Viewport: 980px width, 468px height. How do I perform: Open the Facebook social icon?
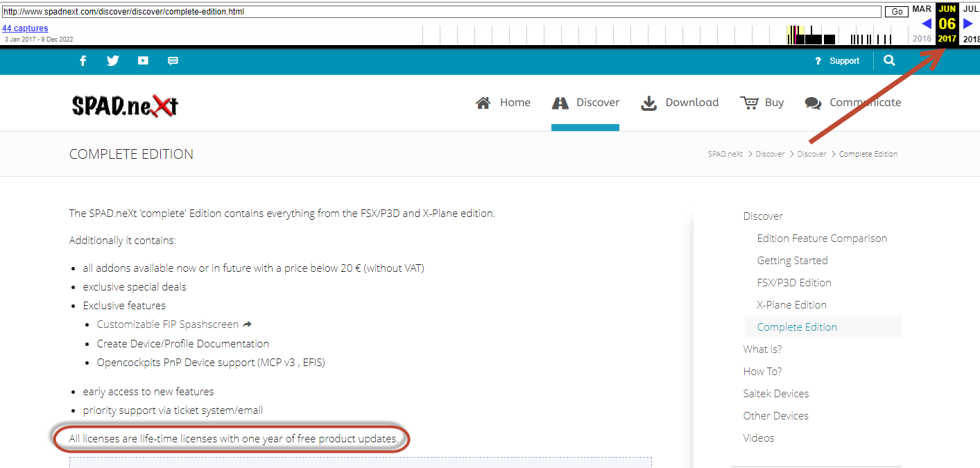click(x=83, y=61)
